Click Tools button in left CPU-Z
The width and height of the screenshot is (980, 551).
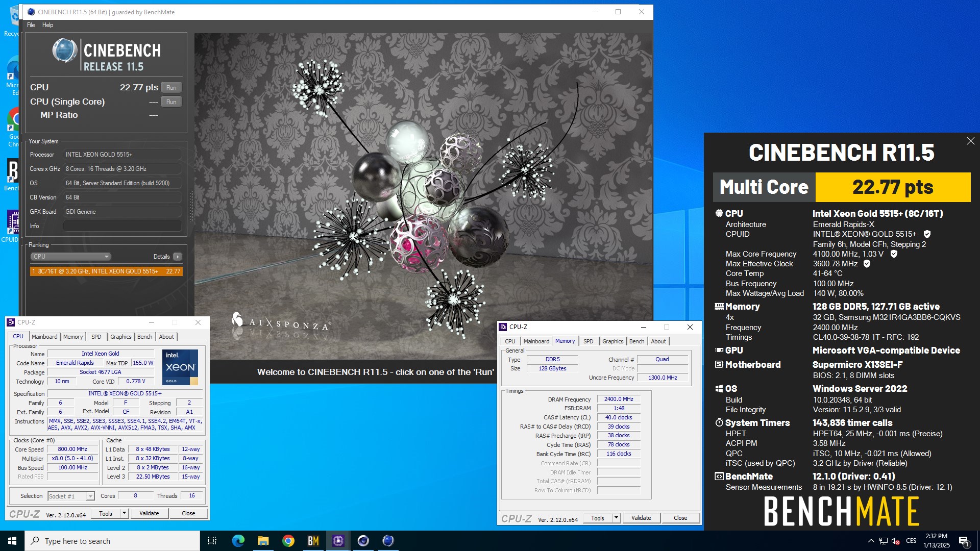point(106,513)
